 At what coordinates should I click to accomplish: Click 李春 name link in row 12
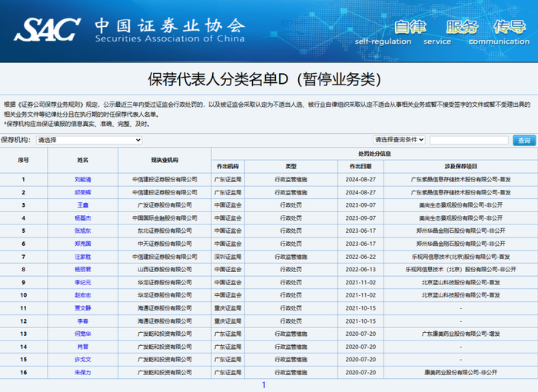82,321
